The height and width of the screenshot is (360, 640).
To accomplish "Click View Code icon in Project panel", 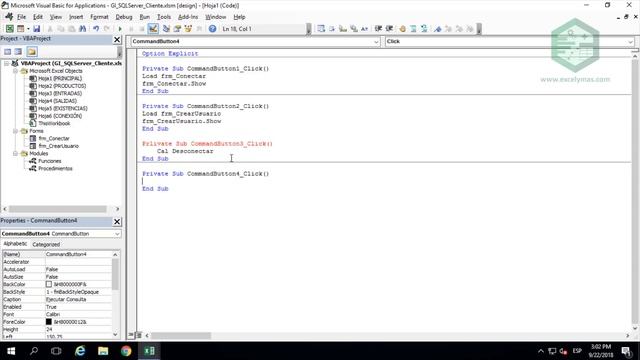I will pyautogui.click(x=8, y=51).
